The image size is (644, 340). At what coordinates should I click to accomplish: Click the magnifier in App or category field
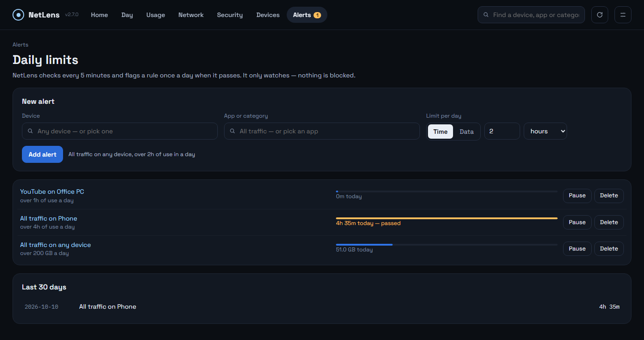click(233, 132)
